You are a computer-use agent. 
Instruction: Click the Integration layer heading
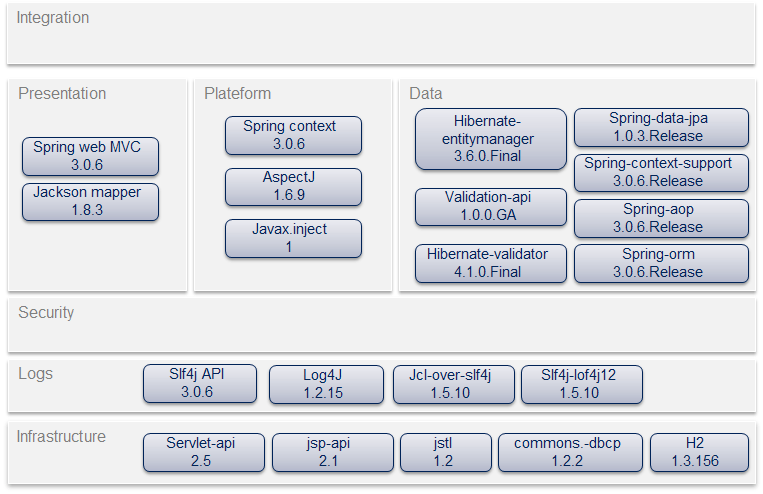click(x=53, y=18)
